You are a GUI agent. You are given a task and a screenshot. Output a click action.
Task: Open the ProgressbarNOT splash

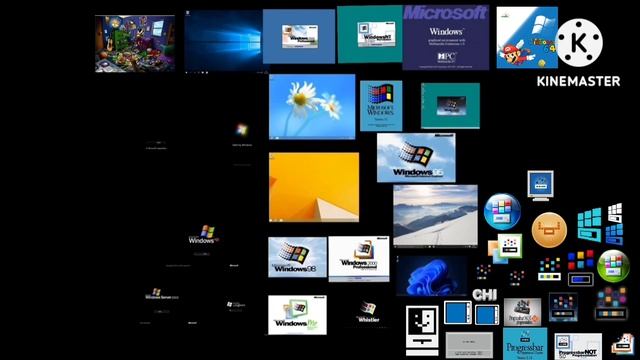point(578,347)
